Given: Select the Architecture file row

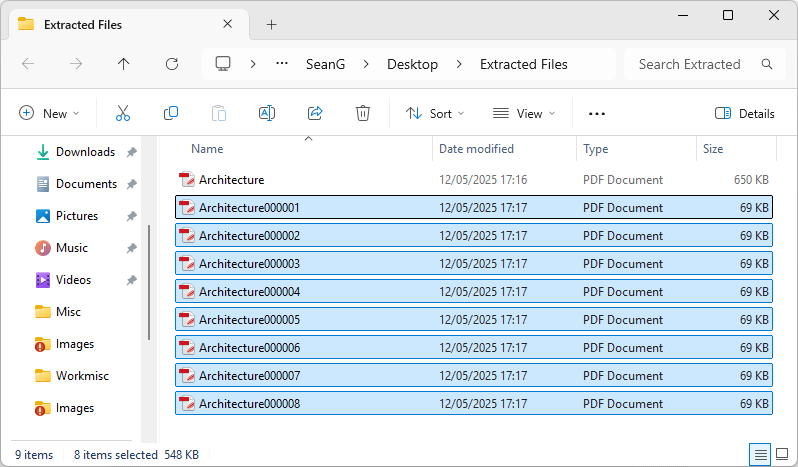Looking at the screenshot, I should [474, 180].
